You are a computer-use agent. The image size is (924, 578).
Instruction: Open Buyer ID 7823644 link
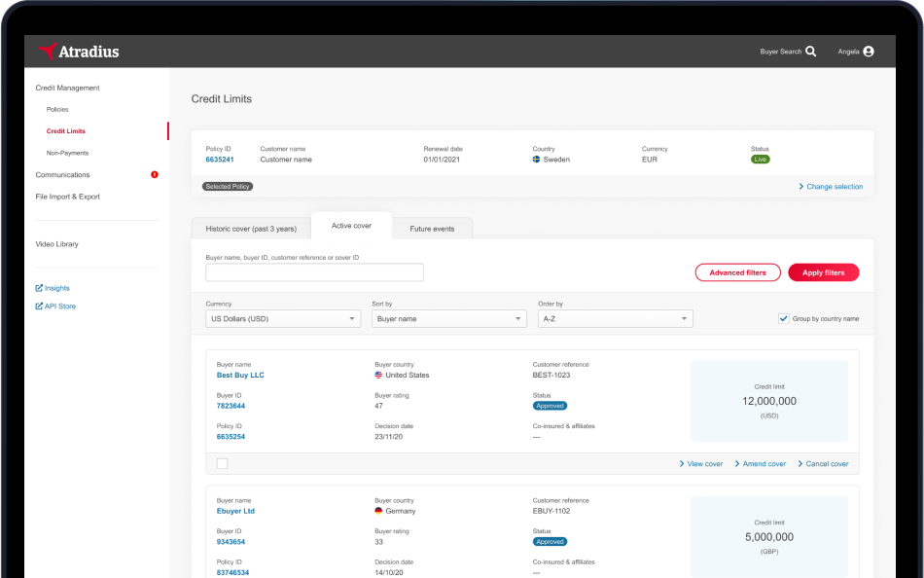coord(231,406)
